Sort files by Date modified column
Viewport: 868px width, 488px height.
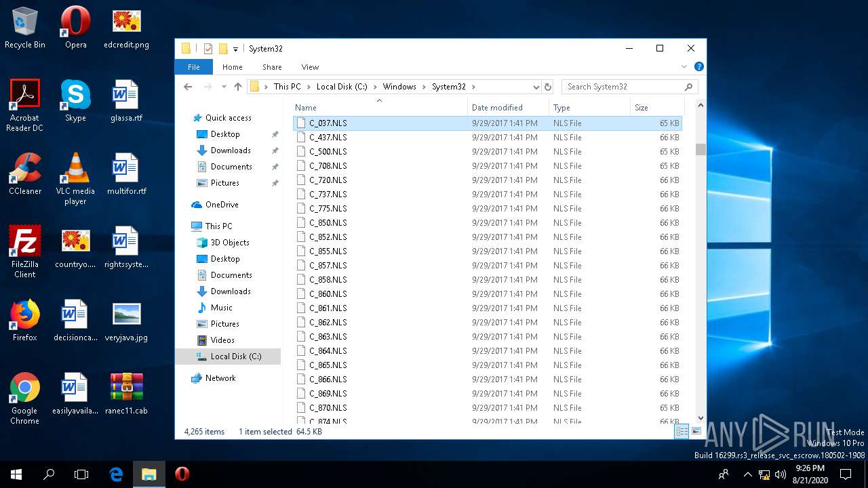[x=508, y=107]
